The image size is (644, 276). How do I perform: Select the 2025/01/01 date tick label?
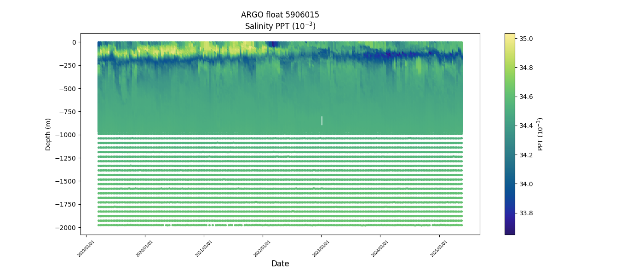439,248
